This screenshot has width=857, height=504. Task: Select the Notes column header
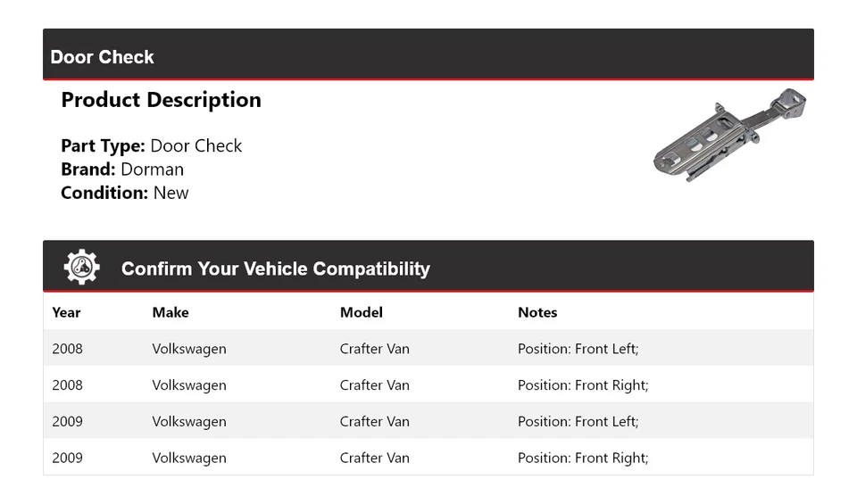[x=537, y=312]
